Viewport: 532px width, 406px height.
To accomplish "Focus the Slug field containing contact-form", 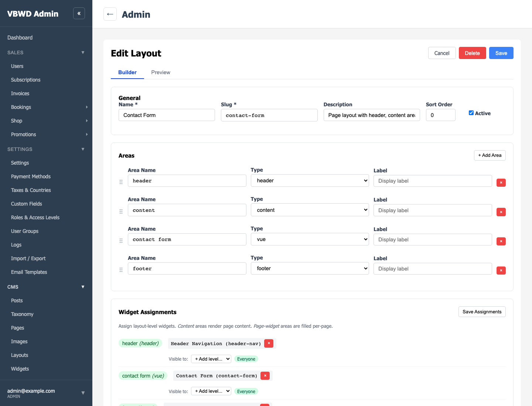I will tap(269, 115).
